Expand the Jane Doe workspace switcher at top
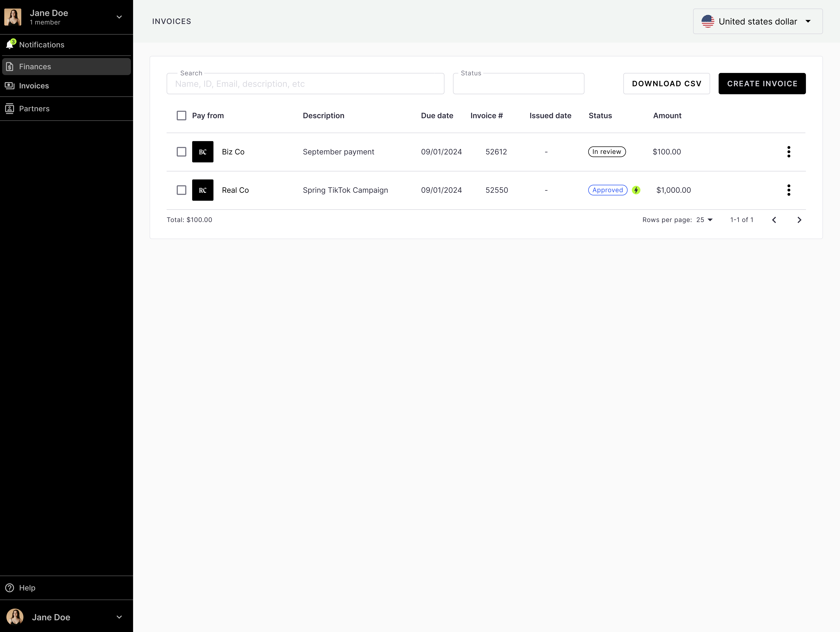The width and height of the screenshot is (840, 632). pyautogui.click(x=119, y=17)
